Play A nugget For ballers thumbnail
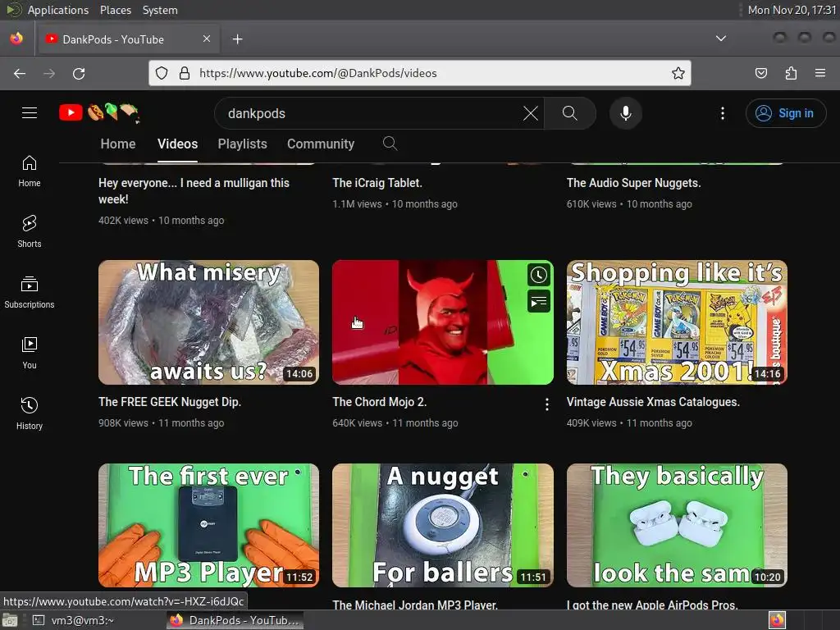The image size is (840, 630). (x=442, y=526)
